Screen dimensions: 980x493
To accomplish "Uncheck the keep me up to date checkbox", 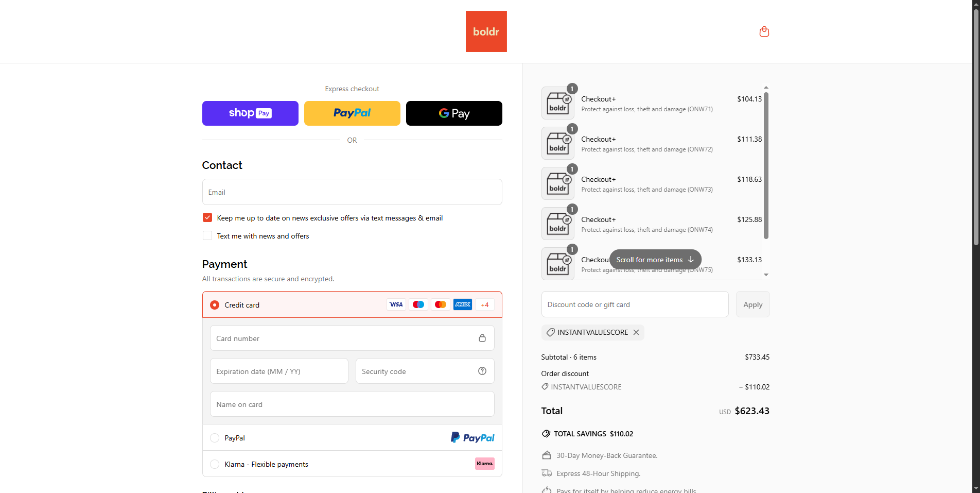I will 207,217.
